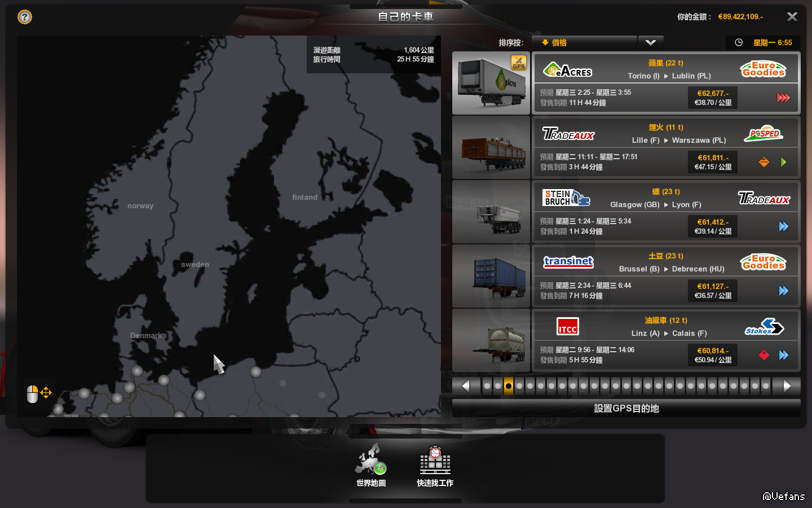Viewport: 812px width, 508px height.
Task: Click the Torino (I) to Lublin (PL) route
Action: [x=669, y=76]
